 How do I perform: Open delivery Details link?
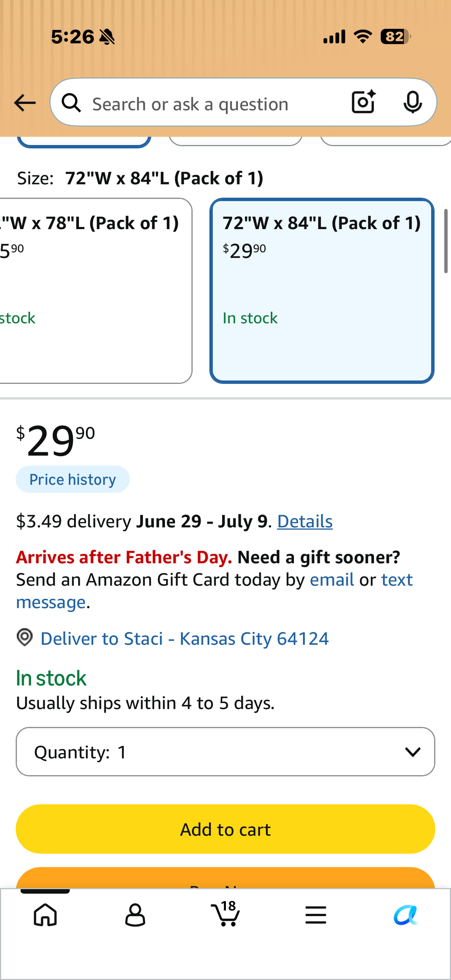point(305,521)
